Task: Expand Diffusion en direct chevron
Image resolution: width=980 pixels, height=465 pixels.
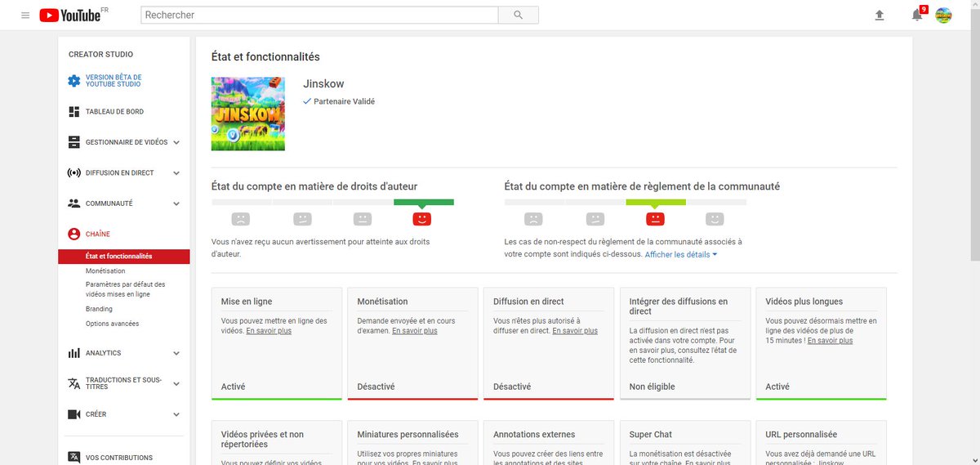Action: [x=176, y=173]
